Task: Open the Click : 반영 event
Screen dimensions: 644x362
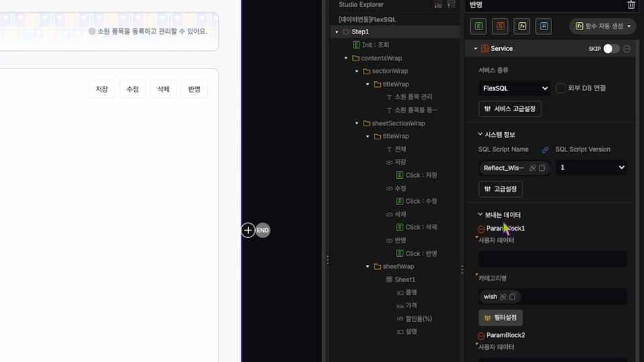Action: [x=417, y=253]
